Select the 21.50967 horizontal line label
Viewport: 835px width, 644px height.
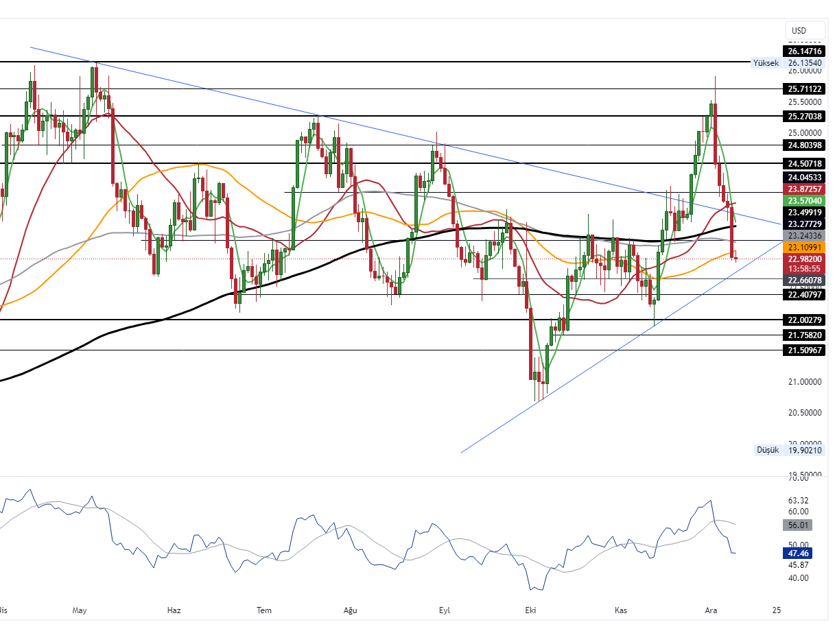805,350
